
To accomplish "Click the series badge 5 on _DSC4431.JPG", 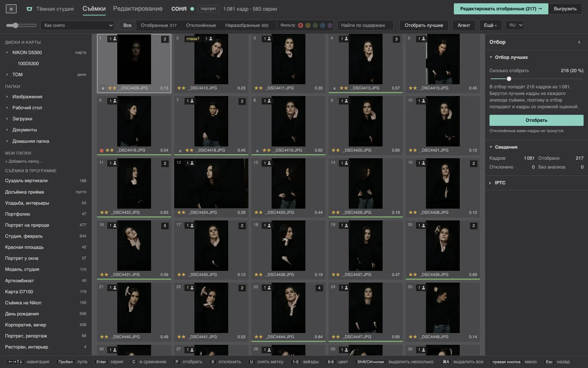I will (165, 226).
